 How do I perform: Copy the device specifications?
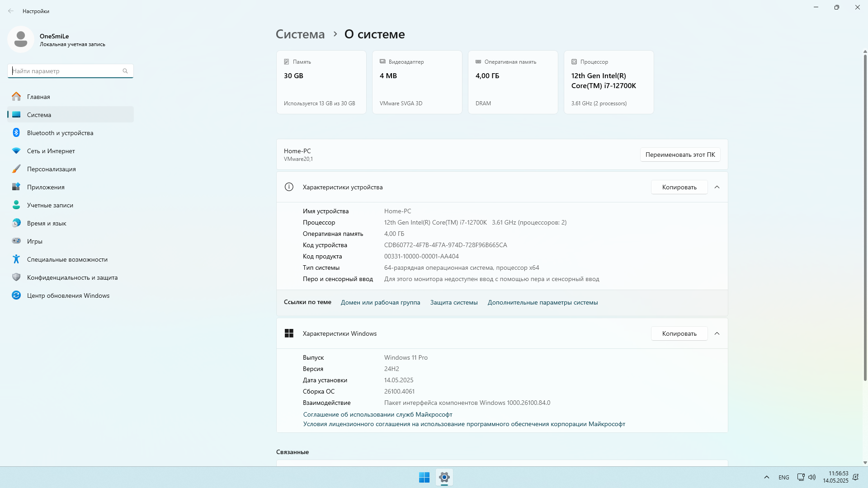point(679,187)
